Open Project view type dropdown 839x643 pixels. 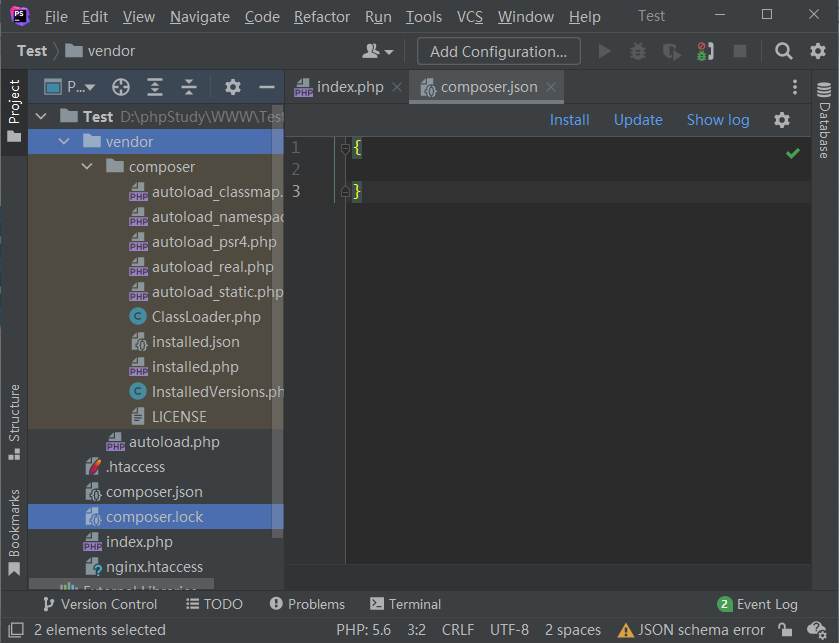[70, 87]
